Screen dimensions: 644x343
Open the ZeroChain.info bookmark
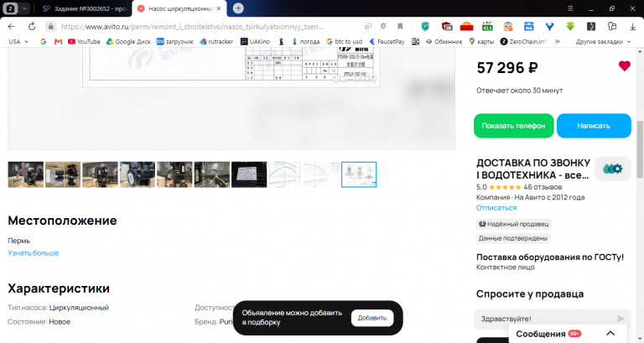tap(523, 41)
